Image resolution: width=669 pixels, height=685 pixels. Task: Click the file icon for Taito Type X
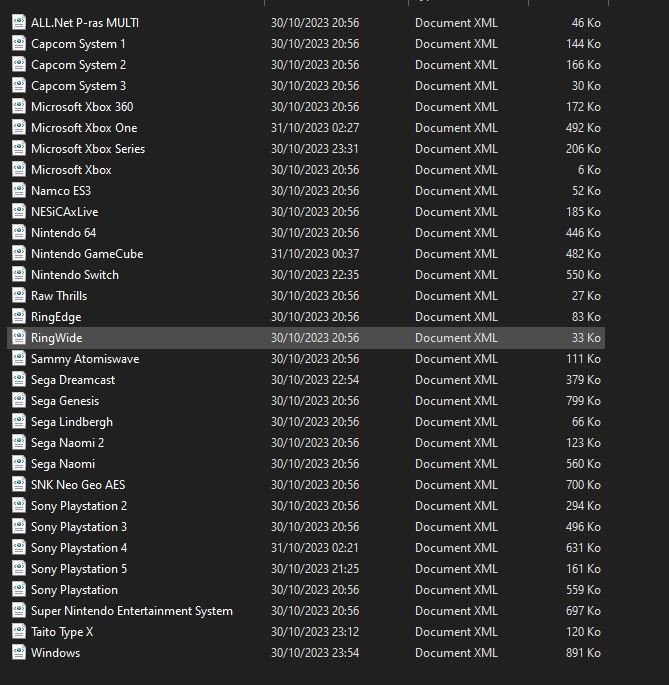(x=19, y=631)
